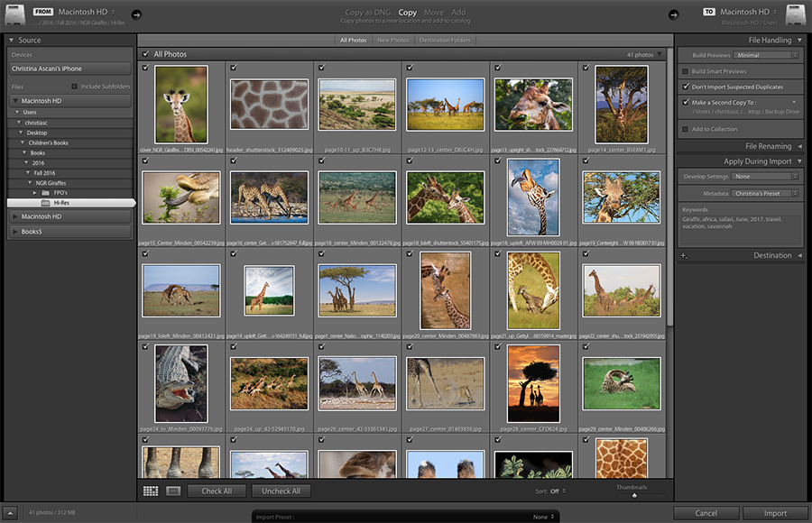Select the crocodile thumbnail
Screen dimensions: 812x523
click(x=181, y=384)
